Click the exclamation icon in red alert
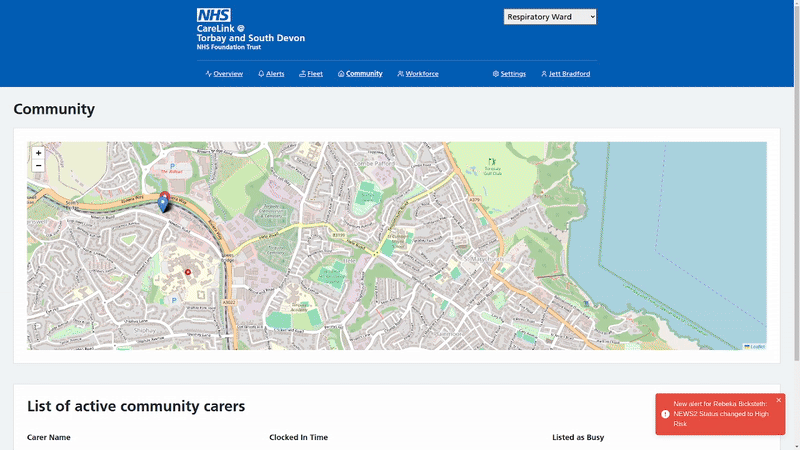Viewport: 800px width, 450px height. click(665, 414)
